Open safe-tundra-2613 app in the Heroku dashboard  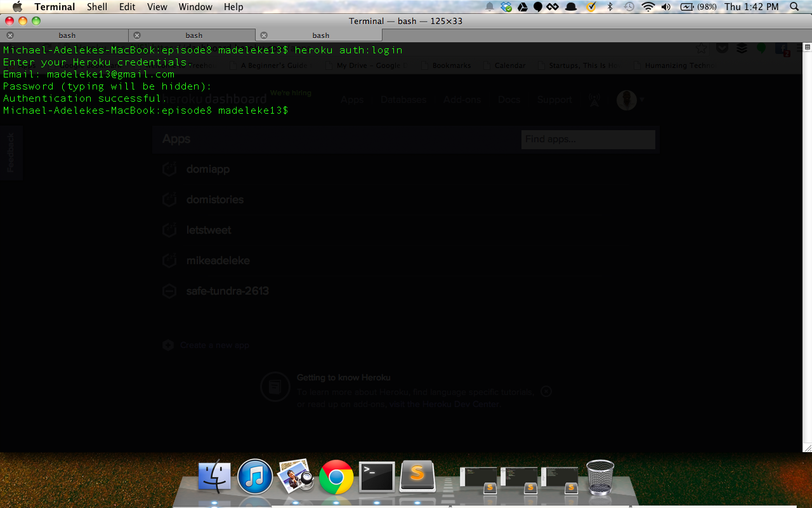(x=228, y=291)
